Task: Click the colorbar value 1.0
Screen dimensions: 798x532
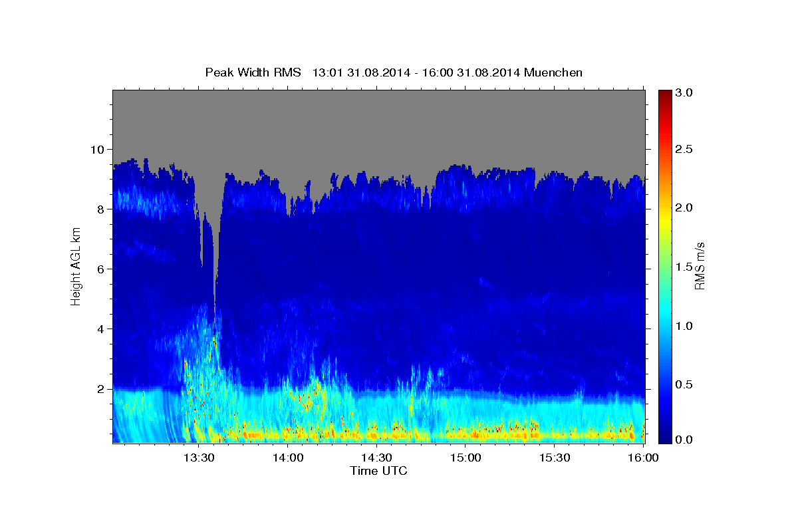Action: click(x=684, y=326)
